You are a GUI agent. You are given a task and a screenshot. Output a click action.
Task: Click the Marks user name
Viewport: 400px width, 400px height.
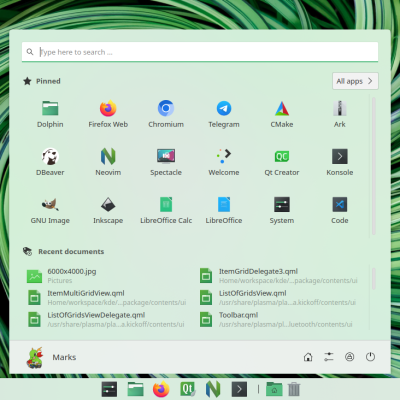(x=64, y=357)
